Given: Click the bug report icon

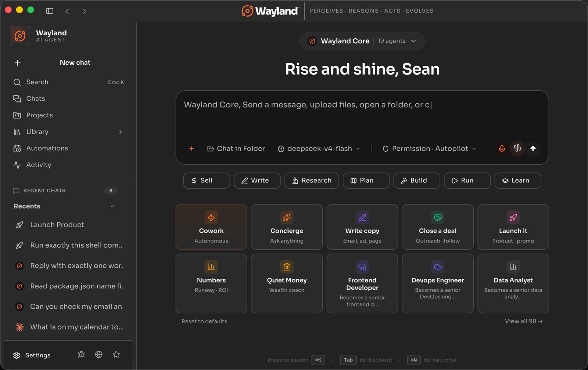Looking at the screenshot, I should (x=81, y=355).
